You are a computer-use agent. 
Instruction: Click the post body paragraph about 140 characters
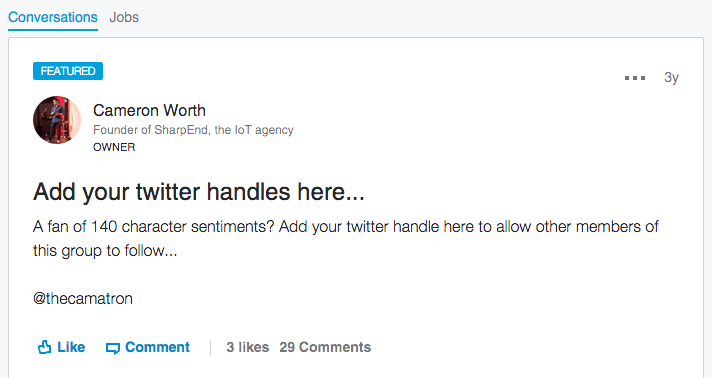click(x=346, y=239)
